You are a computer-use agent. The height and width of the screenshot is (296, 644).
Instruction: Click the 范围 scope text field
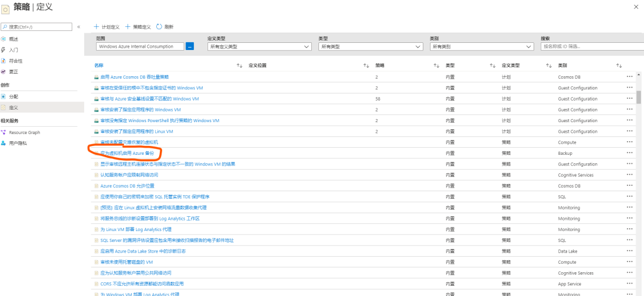tap(140, 46)
